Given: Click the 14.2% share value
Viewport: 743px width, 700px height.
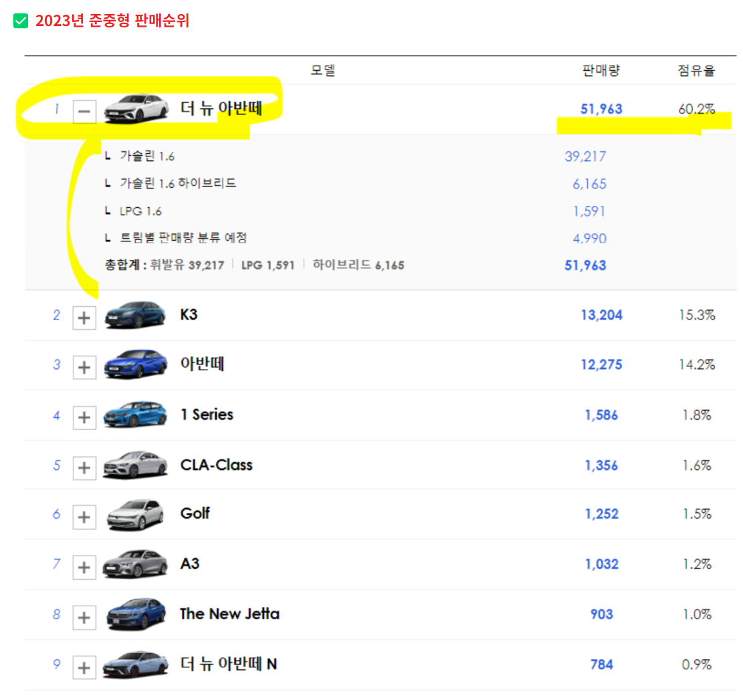Looking at the screenshot, I should point(697,365).
